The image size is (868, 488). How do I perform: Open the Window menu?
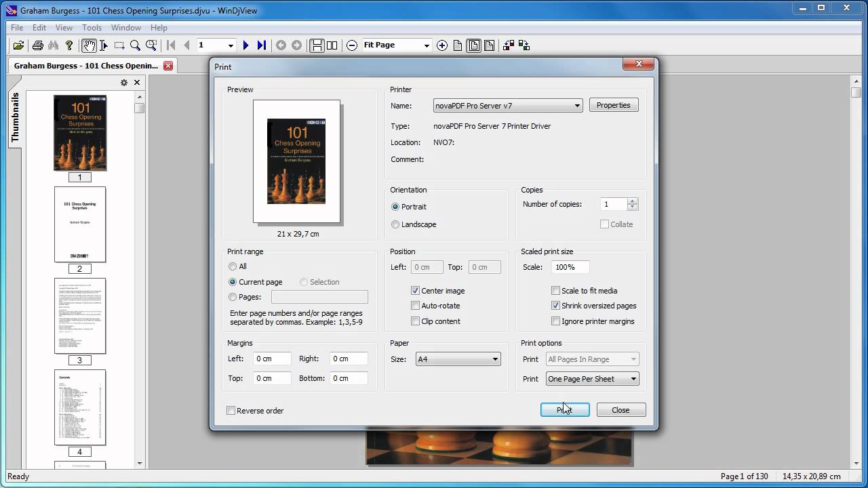(126, 28)
